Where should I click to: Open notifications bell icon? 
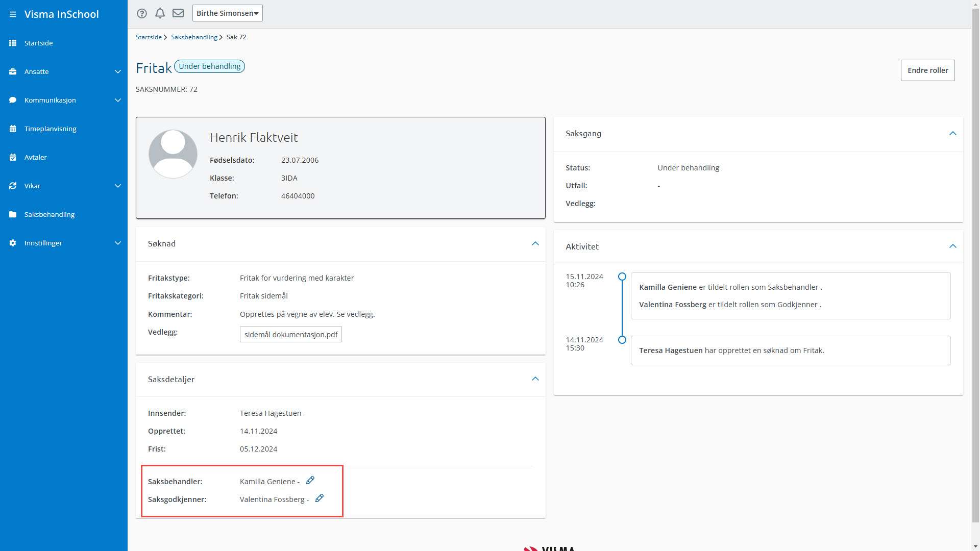160,13
